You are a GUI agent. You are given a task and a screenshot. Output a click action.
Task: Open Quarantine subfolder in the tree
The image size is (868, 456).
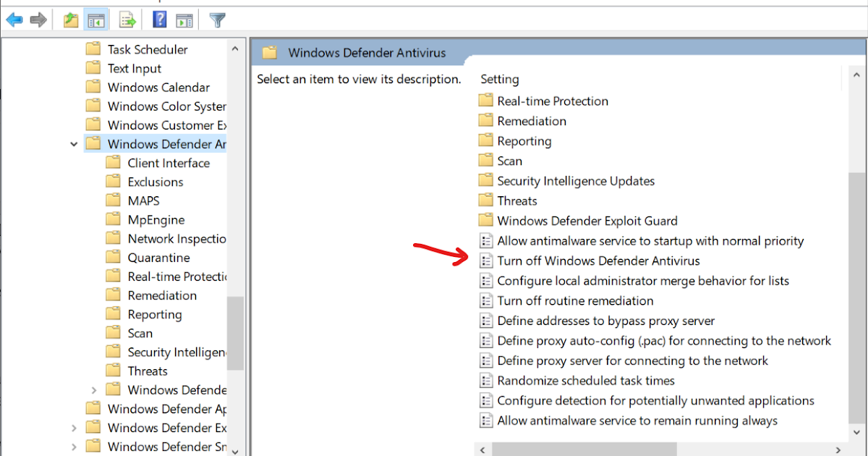[158, 257]
